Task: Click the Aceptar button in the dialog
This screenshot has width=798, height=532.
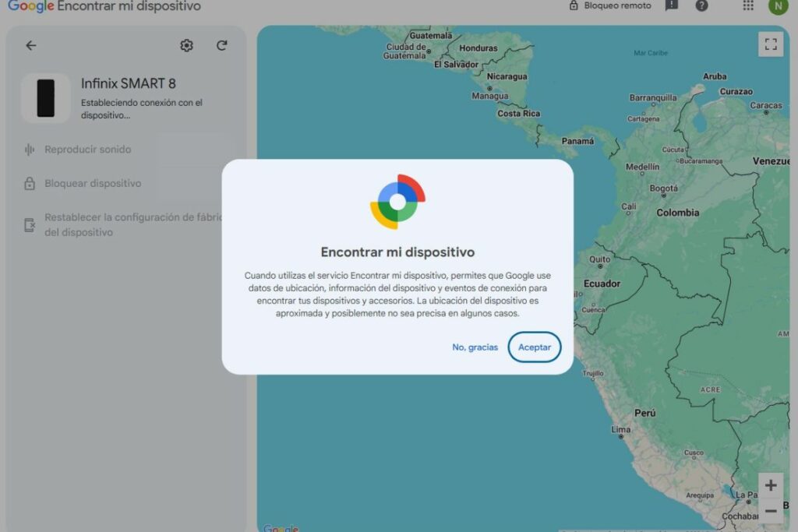Action: tap(534, 347)
